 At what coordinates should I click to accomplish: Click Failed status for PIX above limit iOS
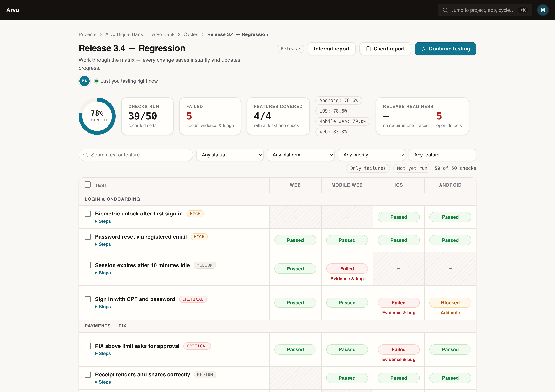[398, 349]
